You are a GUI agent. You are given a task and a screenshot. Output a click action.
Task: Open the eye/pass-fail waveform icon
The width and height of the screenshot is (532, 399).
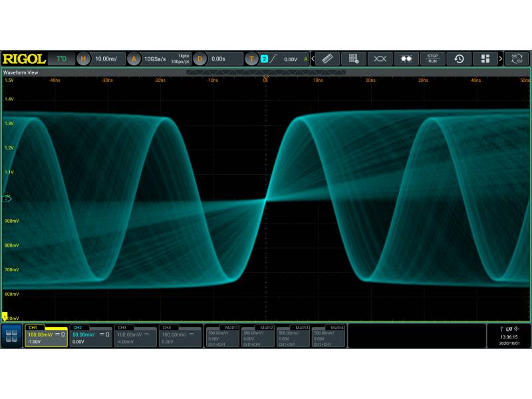point(380,59)
